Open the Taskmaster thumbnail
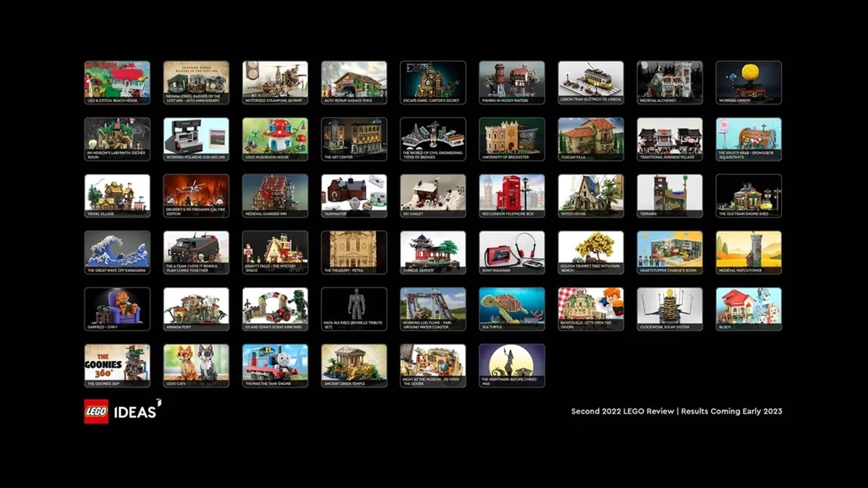Screen dimensions: 868x488 pyautogui.click(x=354, y=196)
